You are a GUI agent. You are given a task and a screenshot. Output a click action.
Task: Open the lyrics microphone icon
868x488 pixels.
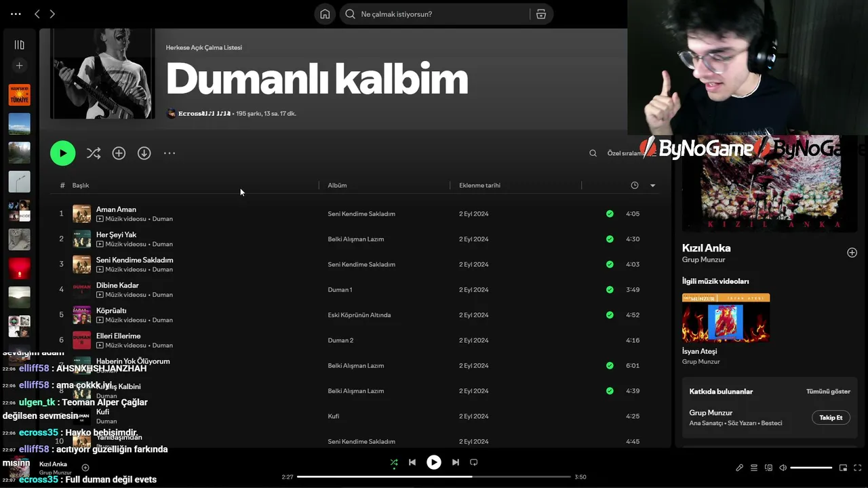(739, 468)
